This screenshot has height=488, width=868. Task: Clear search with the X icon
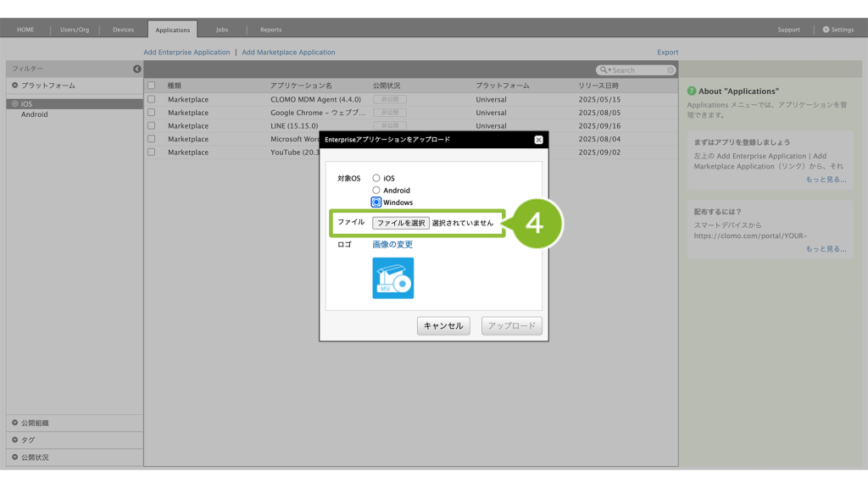tap(670, 70)
